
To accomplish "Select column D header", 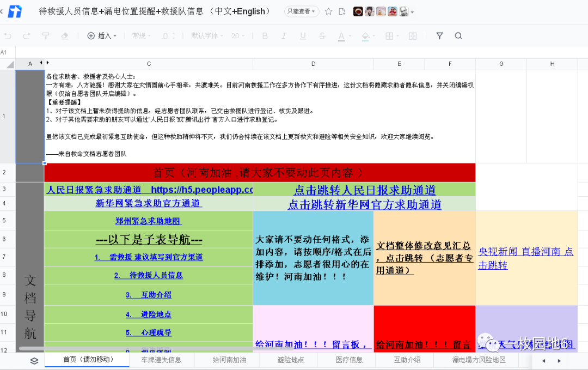I will (x=313, y=64).
